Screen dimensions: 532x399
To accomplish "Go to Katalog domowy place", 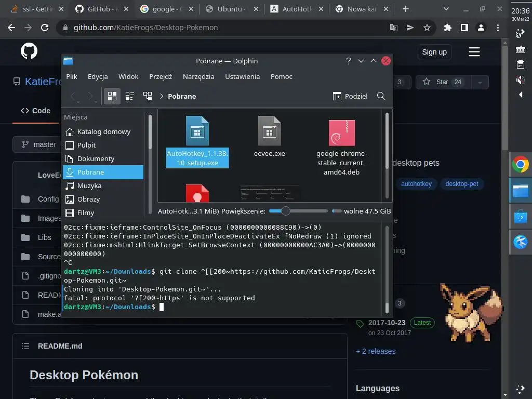I will click(103, 131).
